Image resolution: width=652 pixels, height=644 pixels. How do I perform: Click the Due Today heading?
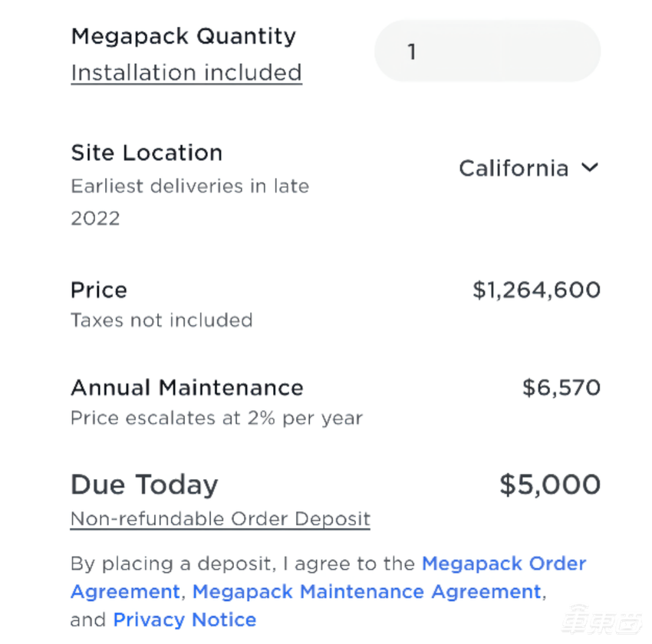tap(144, 485)
